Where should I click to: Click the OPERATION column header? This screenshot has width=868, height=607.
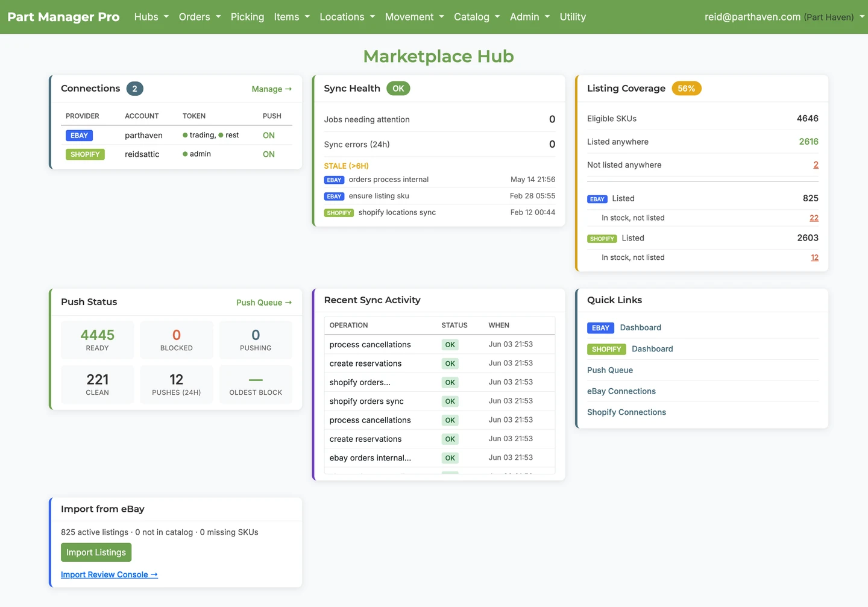348,326
